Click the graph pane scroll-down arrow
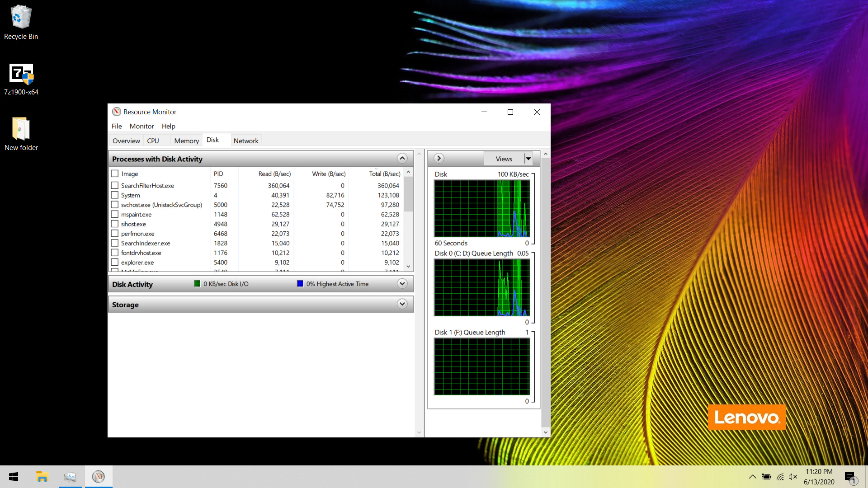 (x=546, y=432)
